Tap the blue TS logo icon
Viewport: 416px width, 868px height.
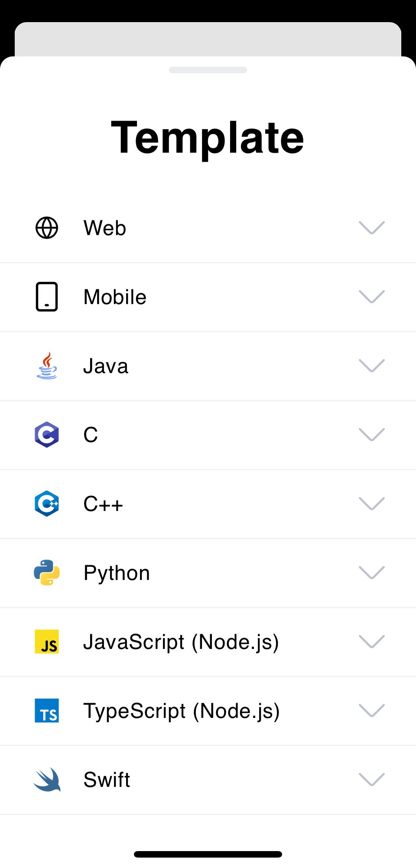click(47, 711)
